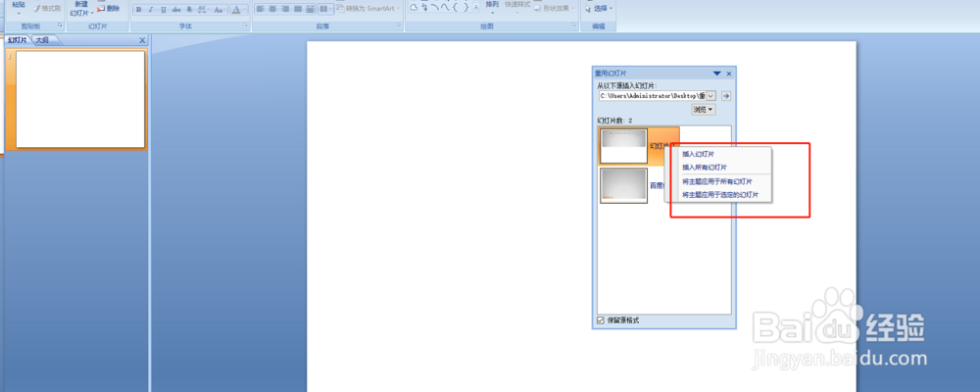Toggle italic formatting in Font group
This screenshot has width=980, height=392.
coord(151,10)
